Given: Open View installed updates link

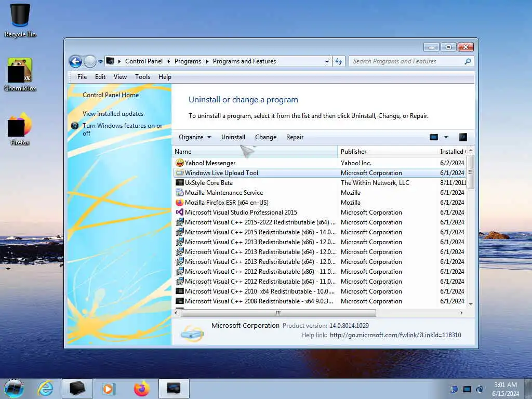Looking at the screenshot, I should click(113, 114).
